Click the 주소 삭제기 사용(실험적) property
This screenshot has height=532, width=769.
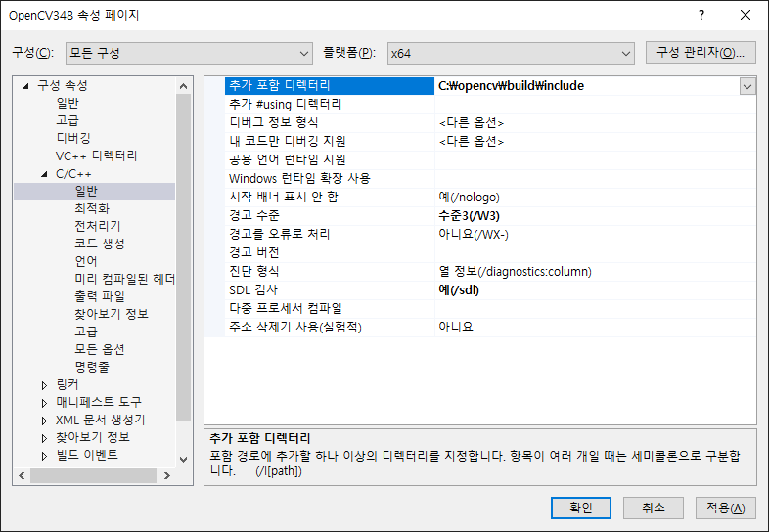(330, 328)
